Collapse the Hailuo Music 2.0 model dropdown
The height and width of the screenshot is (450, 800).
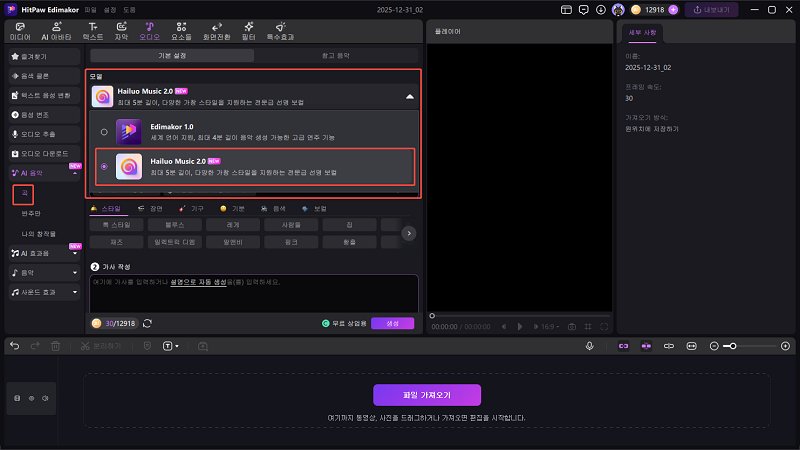pyautogui.click(x=410, y=96)
